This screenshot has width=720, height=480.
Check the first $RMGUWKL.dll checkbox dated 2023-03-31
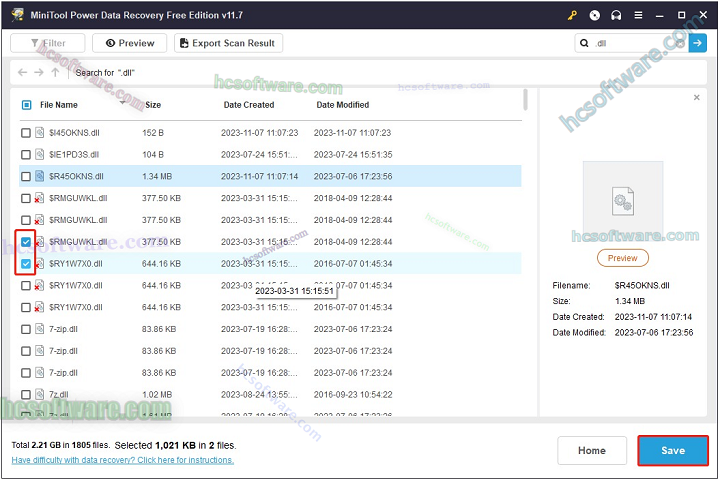26,198
